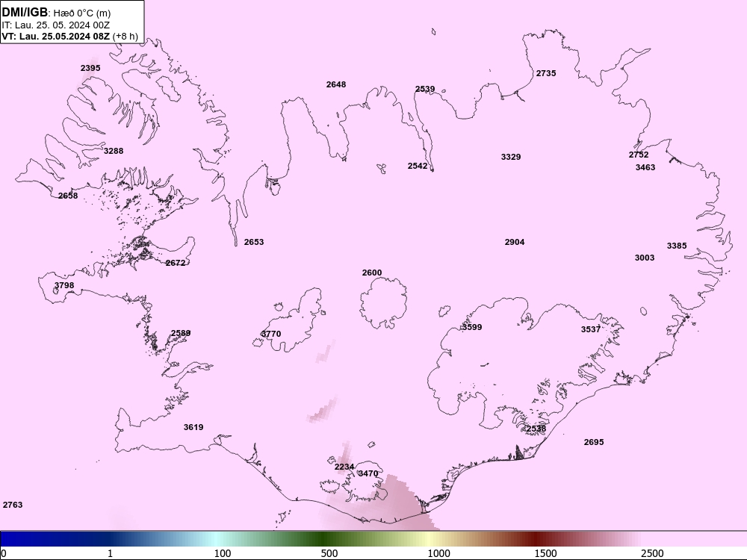The image size is (747, 560).
Task: Select the 2648 offshore north value
Action: click(336, 84)
